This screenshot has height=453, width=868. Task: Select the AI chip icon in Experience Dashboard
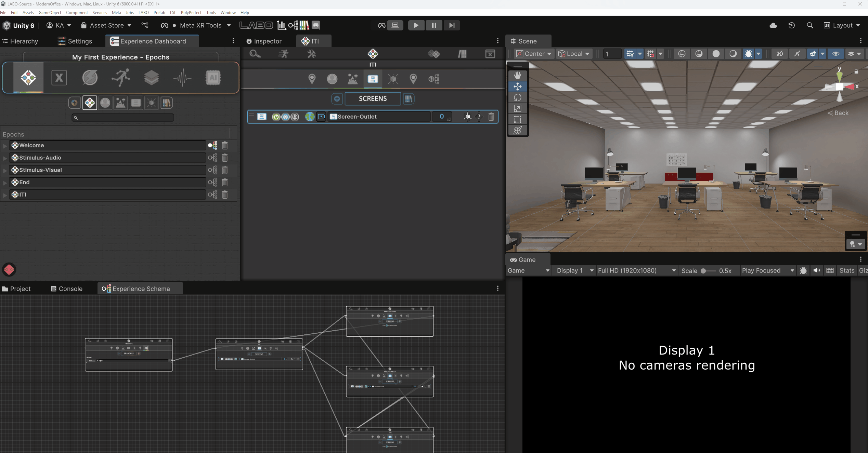coord(213,78)
